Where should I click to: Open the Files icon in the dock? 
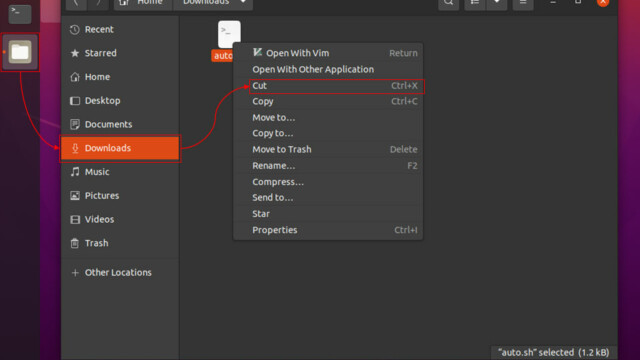click(20, 52)
